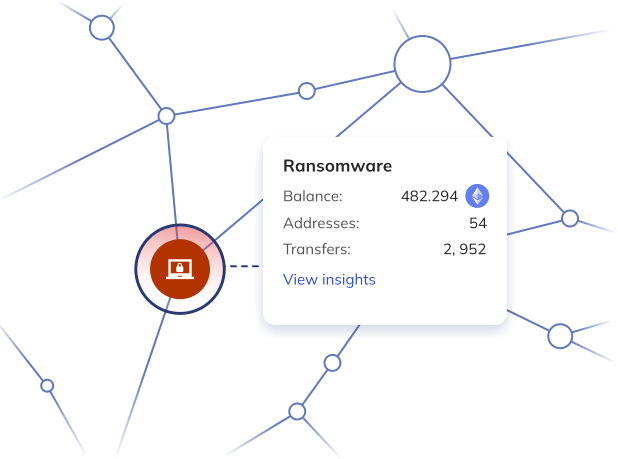Select the small node in the bottom-left corner
Image resolution: width=618 pixels, height=459 pixels.
[47, 385]
